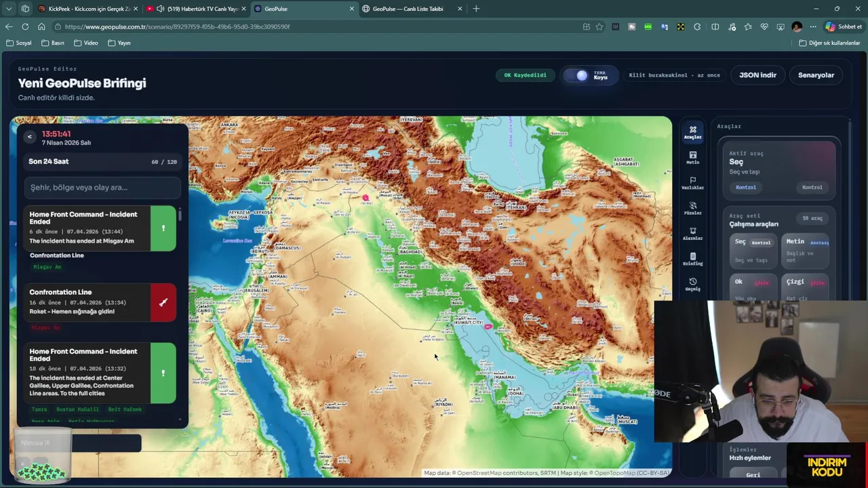Open a new browser tab
868x488 pixels.
coord(476,9)
